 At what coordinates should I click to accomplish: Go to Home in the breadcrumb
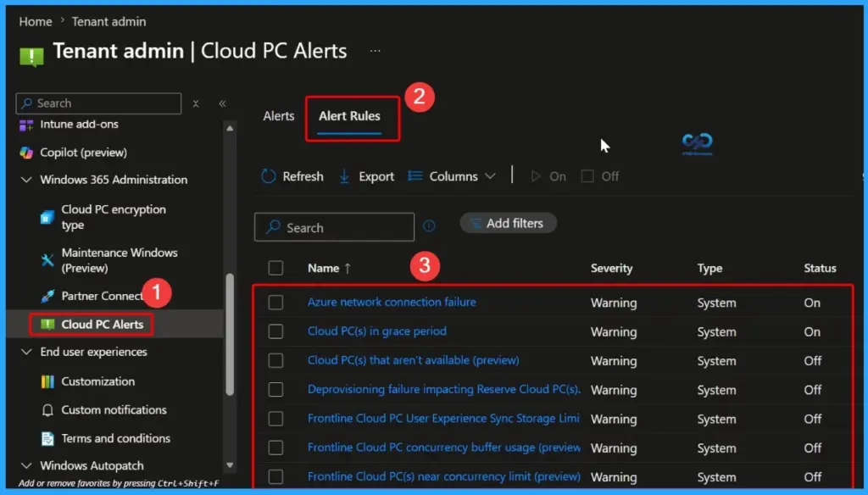pyautogui.click(x=36, y=21)
